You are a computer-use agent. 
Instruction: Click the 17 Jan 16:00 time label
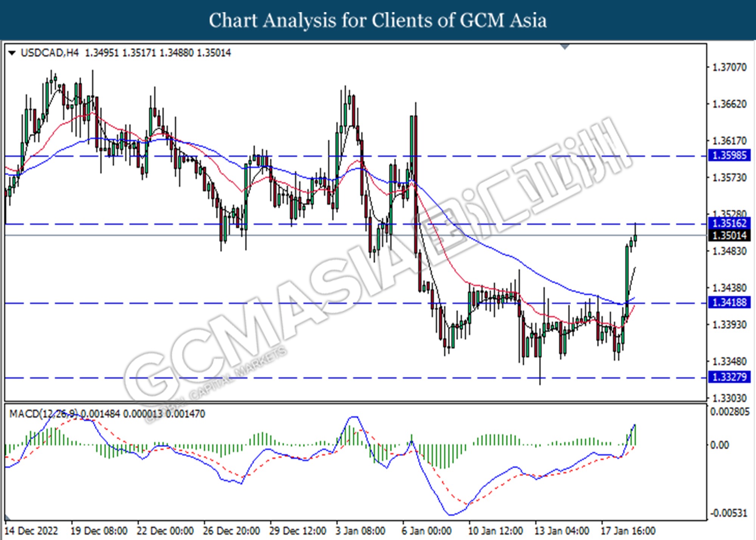click(628, 531)
